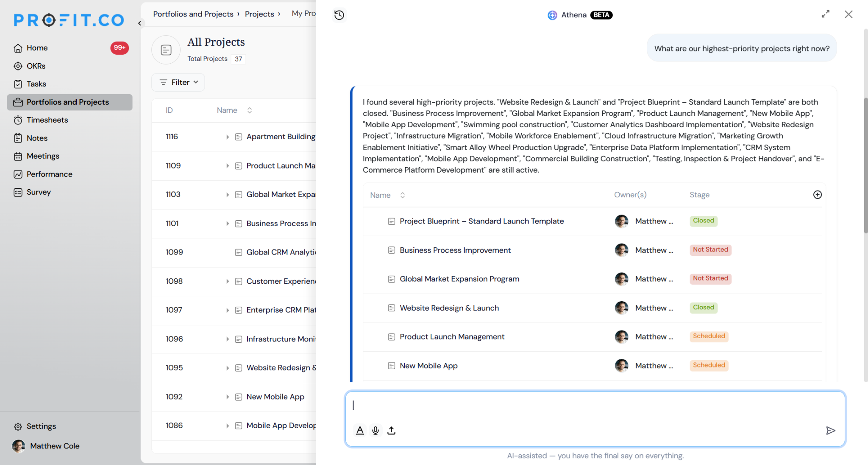The image size is (868, 465).
Task: Upload a file to Athena chat
Action: point(391,430)
